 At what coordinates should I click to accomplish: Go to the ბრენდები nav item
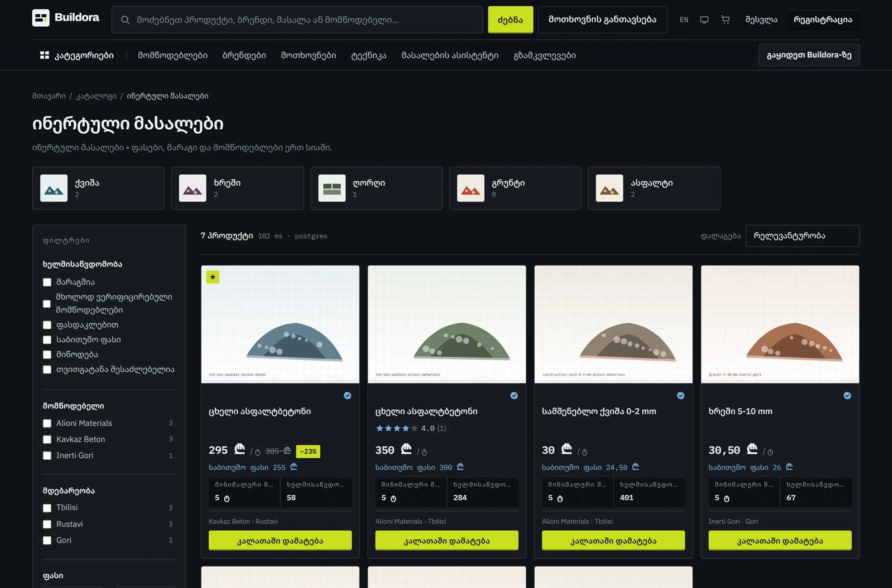coord(244,55)
